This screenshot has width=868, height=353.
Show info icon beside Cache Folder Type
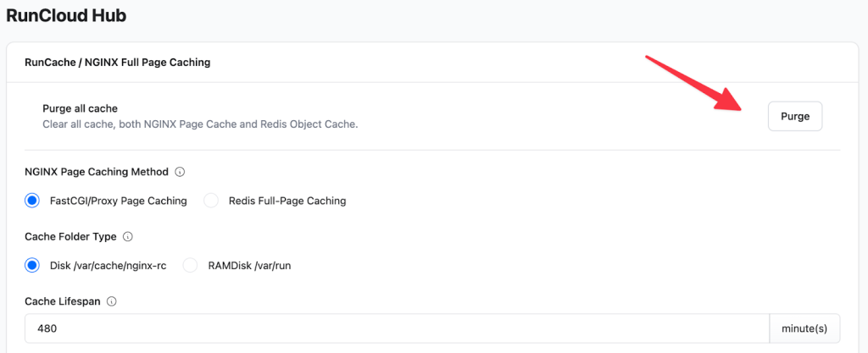[x=128, y=237]
